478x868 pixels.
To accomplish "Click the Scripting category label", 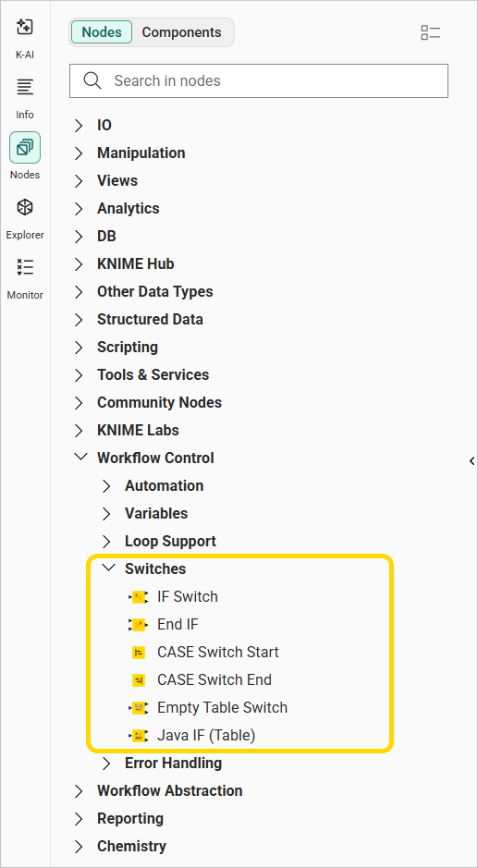I will (128, 347).
